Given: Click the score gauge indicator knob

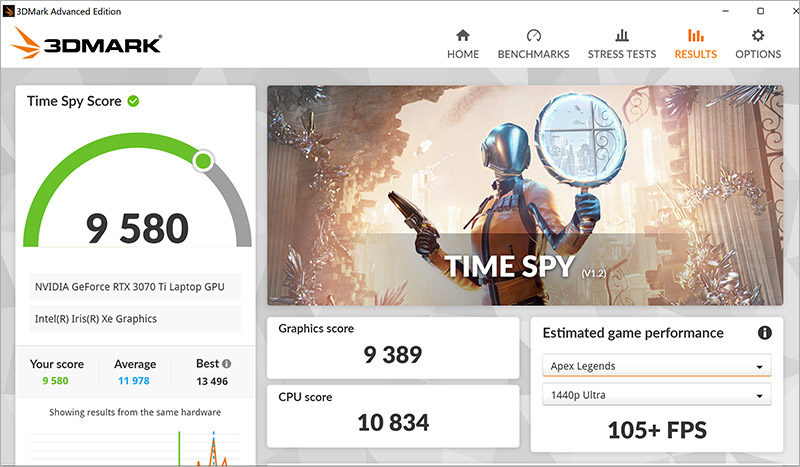Looking at the screenshot, I should [203, 161].
